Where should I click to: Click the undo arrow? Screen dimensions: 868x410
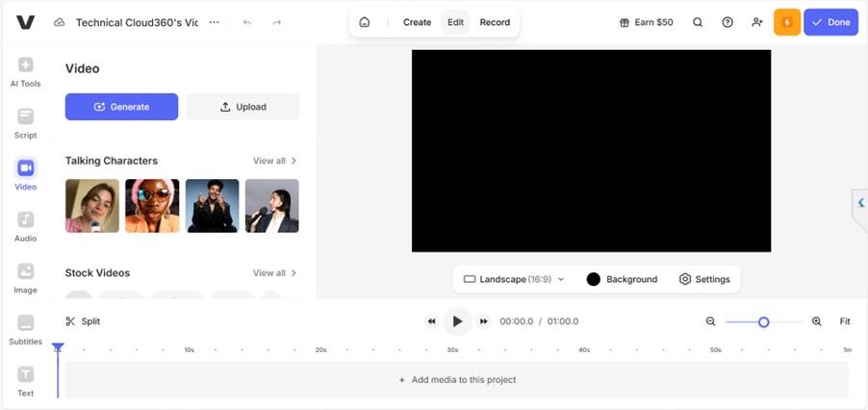247,23
